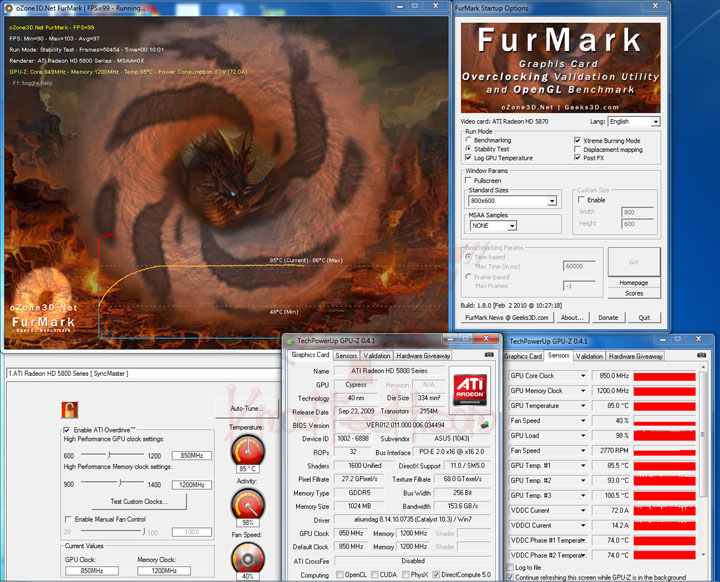Enable Manual Fan Control checkbox
The height and width of the screenshot is (582, 720).
coord(68,519)
